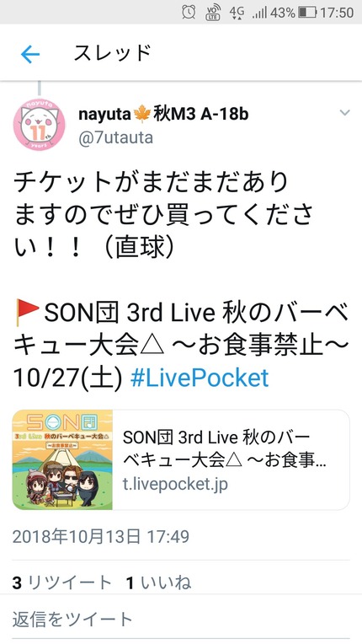The height and width of the screenshot is (644, 362).
Task: View the 3 リツイート list
Action: [x=62, y=582]
